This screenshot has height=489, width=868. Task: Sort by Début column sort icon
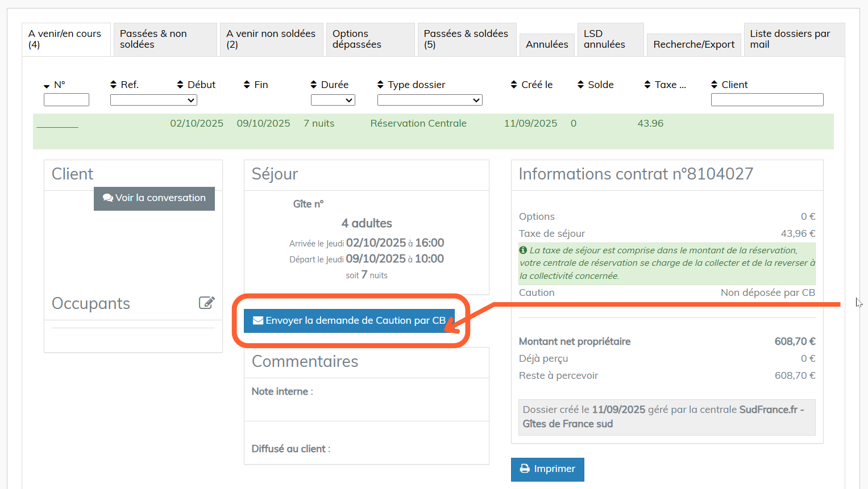click(x=180, y=85)
